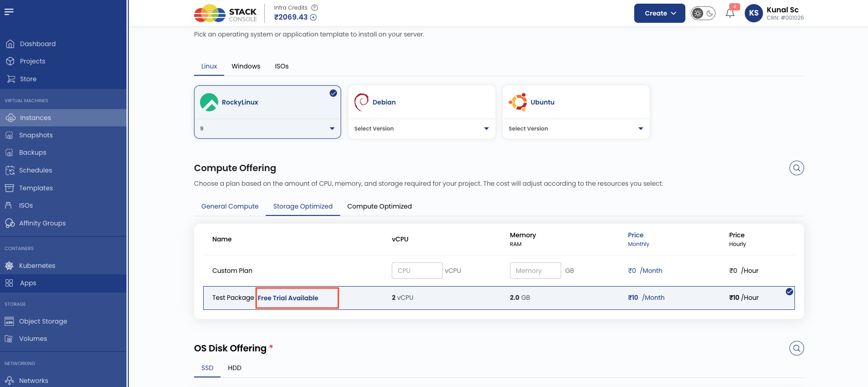The image size is (868, 387).
Task: Expand RockyLinux version dropdown
Action: point(268,129)
